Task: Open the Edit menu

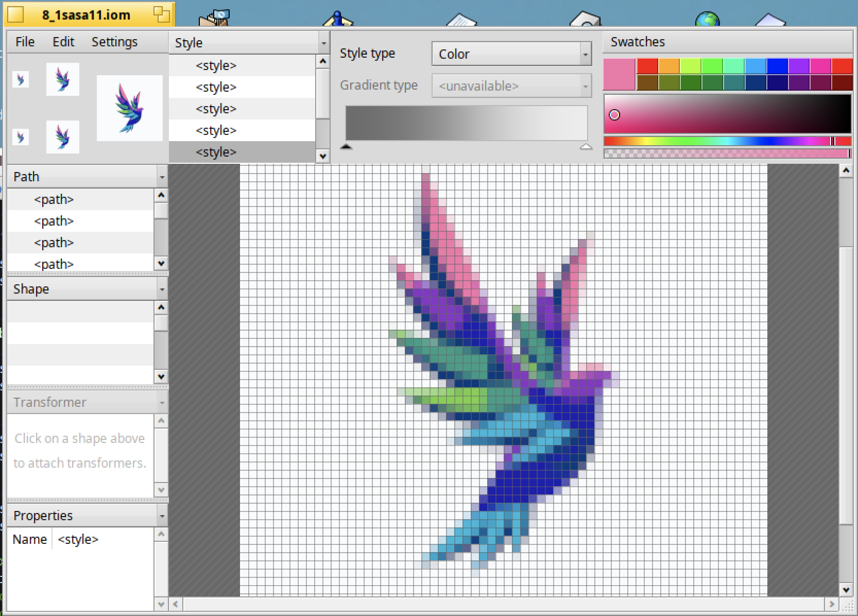Action: point(63,42)
